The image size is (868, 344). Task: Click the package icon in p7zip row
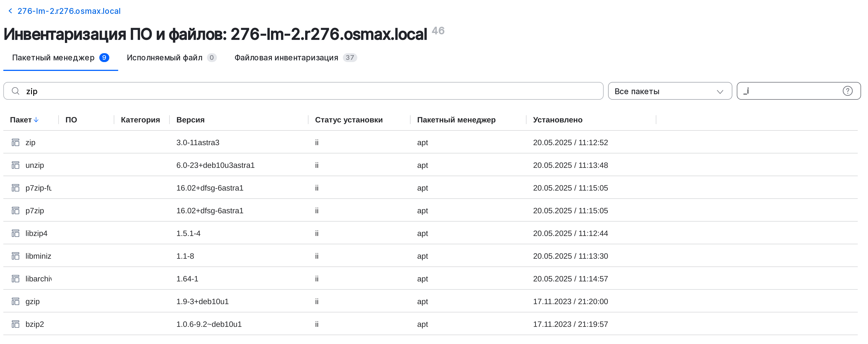[x=16, y=211]
